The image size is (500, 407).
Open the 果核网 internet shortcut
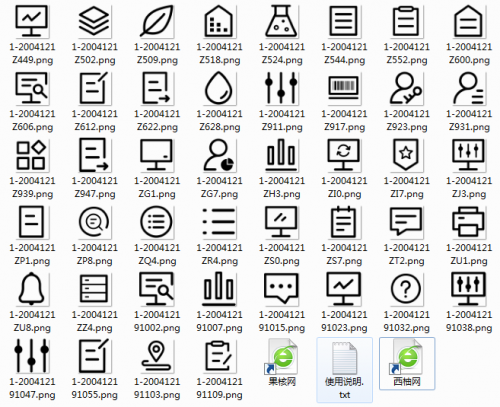click(x=282, y=363)
